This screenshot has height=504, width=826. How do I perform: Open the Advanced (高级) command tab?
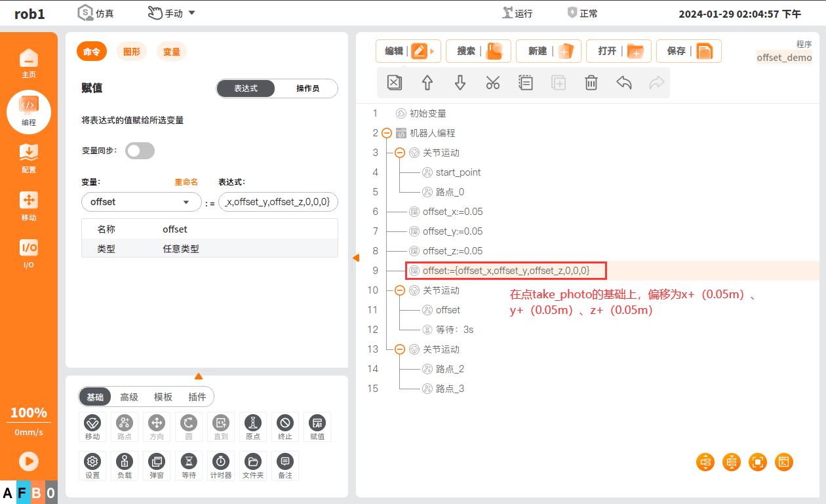click(129, 397)
